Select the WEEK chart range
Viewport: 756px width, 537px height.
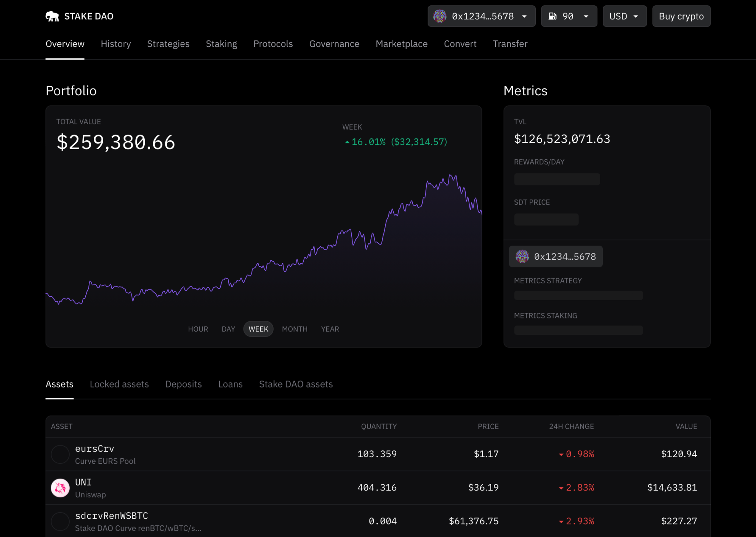258,329
